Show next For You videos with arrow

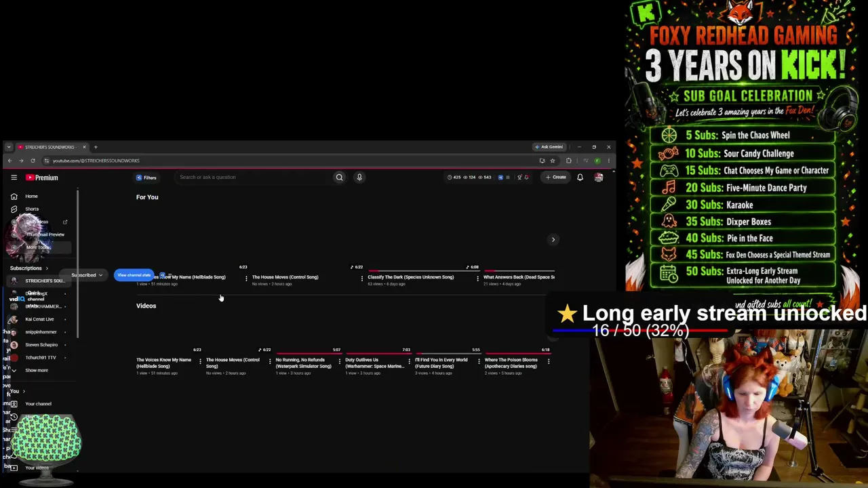click(553, 239)
